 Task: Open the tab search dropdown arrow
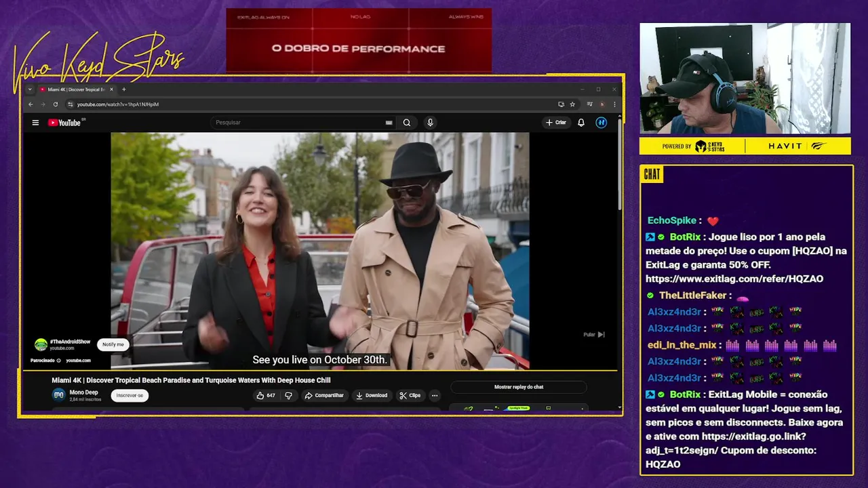pyautogui.click(x=30, y=89)
